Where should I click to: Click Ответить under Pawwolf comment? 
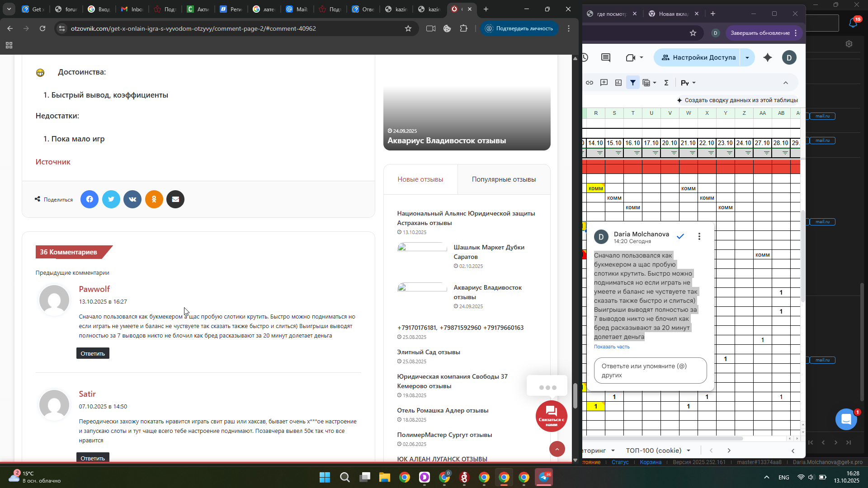tap(93, 353)
